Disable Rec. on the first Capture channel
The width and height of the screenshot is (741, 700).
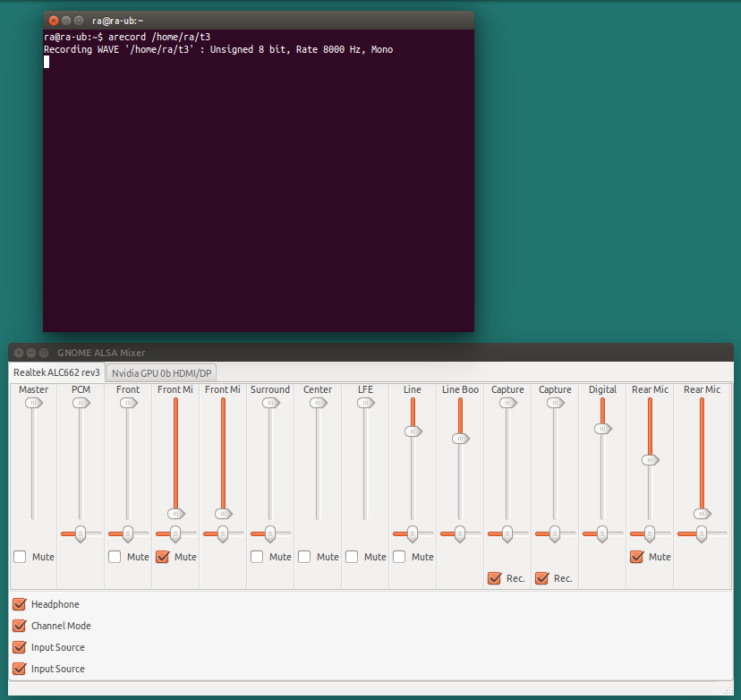tap(495, 578)
